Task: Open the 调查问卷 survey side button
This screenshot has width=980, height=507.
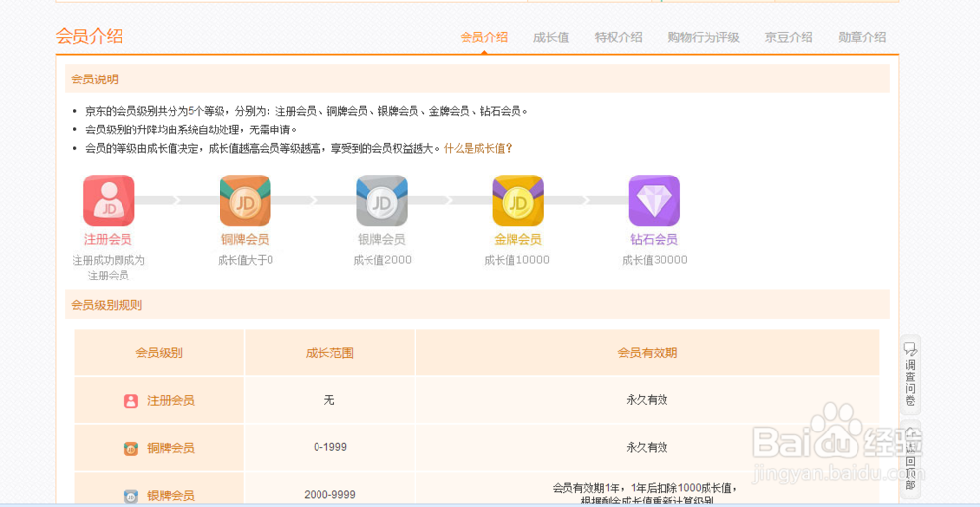Action: (x=910, y=375)
